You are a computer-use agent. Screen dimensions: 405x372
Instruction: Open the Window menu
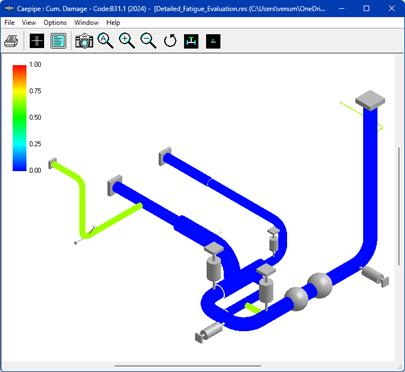pyautogui.click(x=86, y=23)
